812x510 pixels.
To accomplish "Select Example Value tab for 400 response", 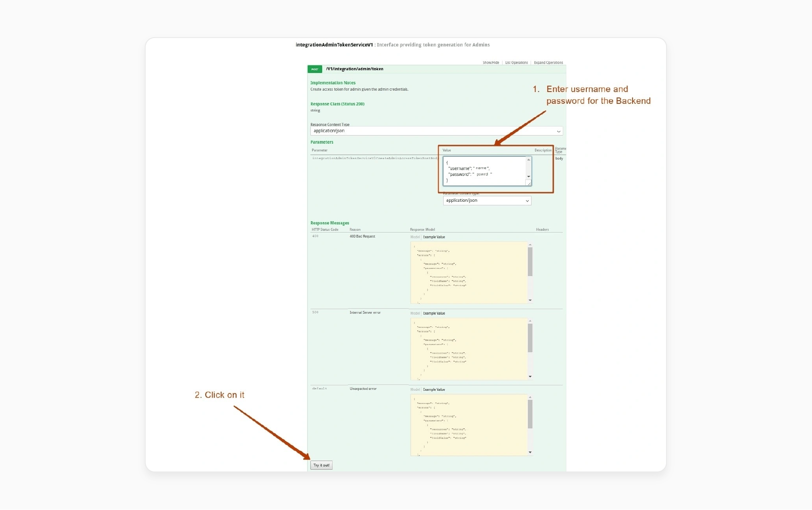I will point(434,237).
